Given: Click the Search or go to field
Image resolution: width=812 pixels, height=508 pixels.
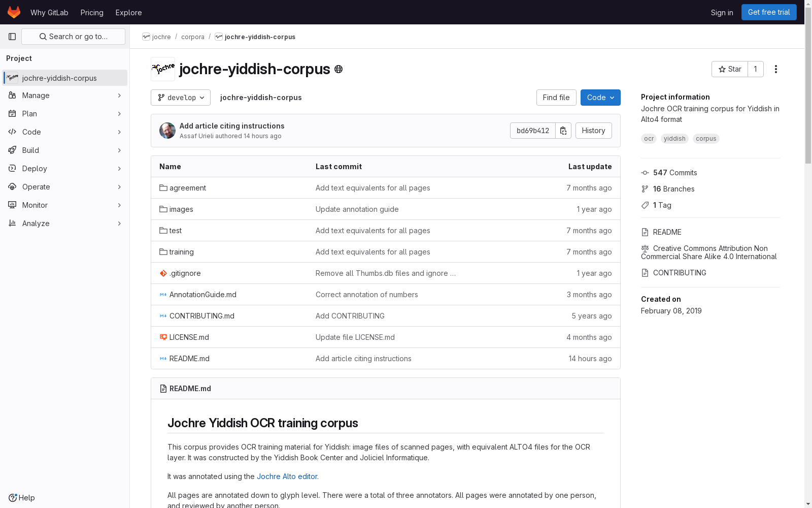Looking at the screenshot, I should (73, 37).
